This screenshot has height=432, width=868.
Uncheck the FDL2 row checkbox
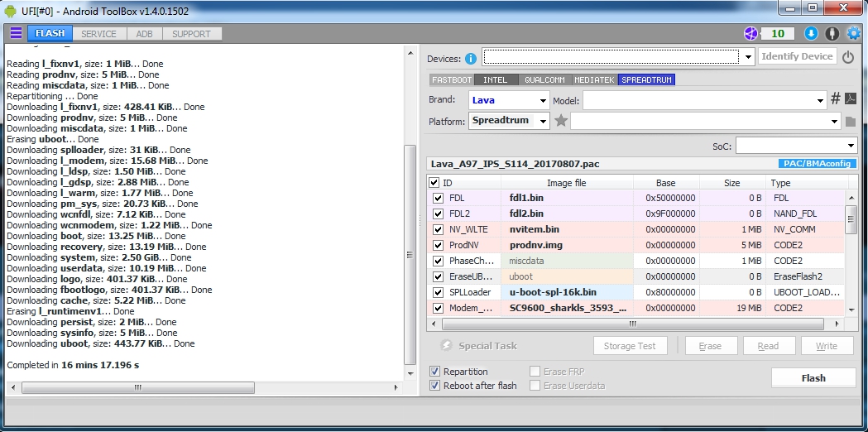pos(438,214)
